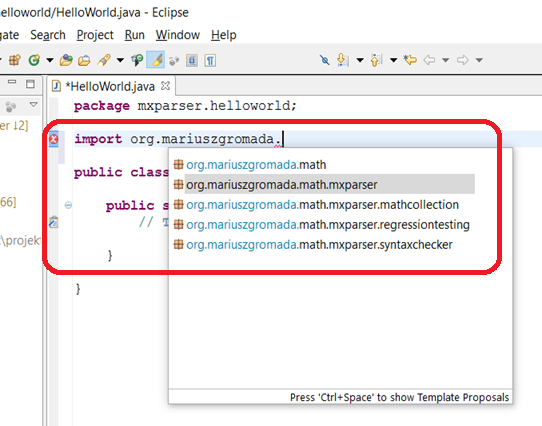Expand the Search flashlight dropdown arrow
This screenshot has width=542, height=426.
tap(120, 60)
